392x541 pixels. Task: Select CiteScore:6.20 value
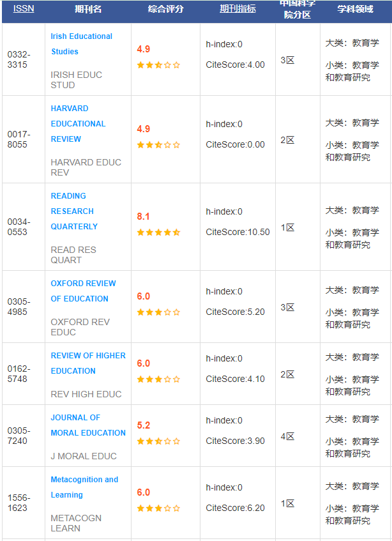(x=235, y=508)
